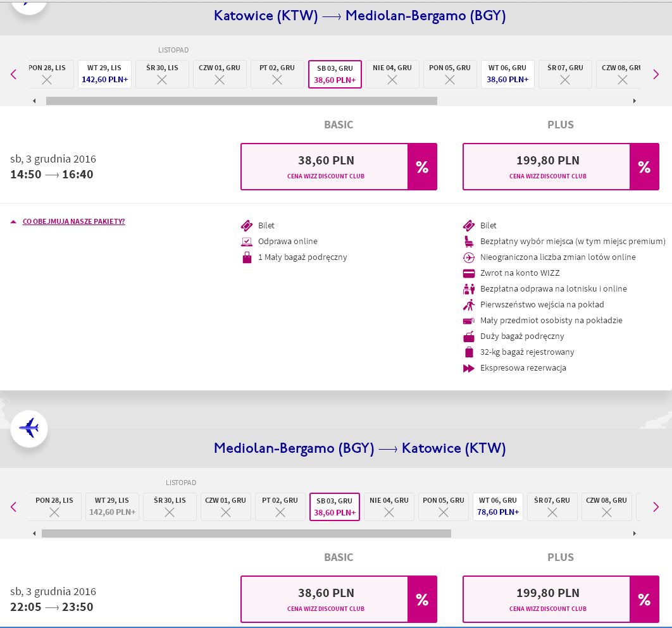Screen dimensions: 672x628
Task: Show later return dates with the right chevron
Action: pos(656,507)
